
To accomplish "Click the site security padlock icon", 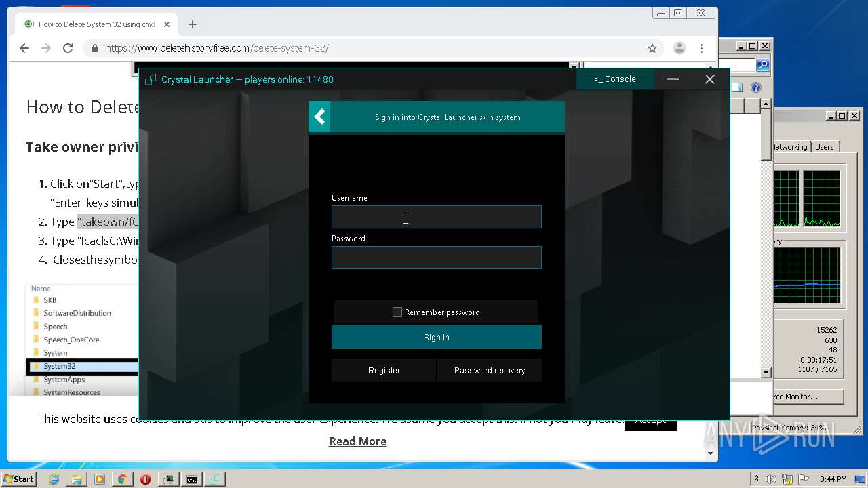I will pyautogui.click(x=95, y=48).
